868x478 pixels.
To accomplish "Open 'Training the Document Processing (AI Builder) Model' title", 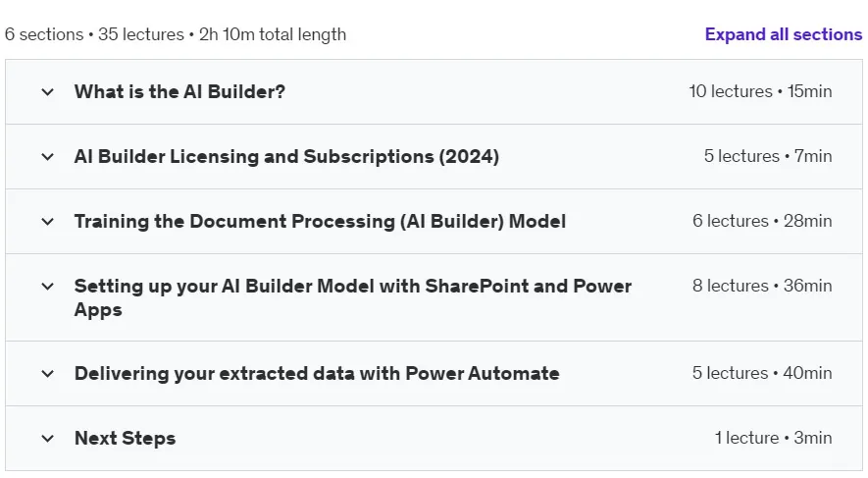I will point(320,221).
